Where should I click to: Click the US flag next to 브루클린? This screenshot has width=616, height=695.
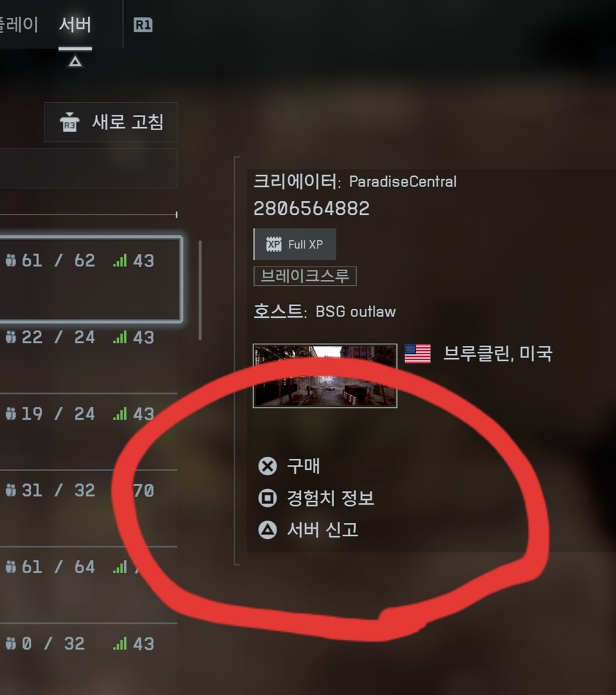[418, 354]
